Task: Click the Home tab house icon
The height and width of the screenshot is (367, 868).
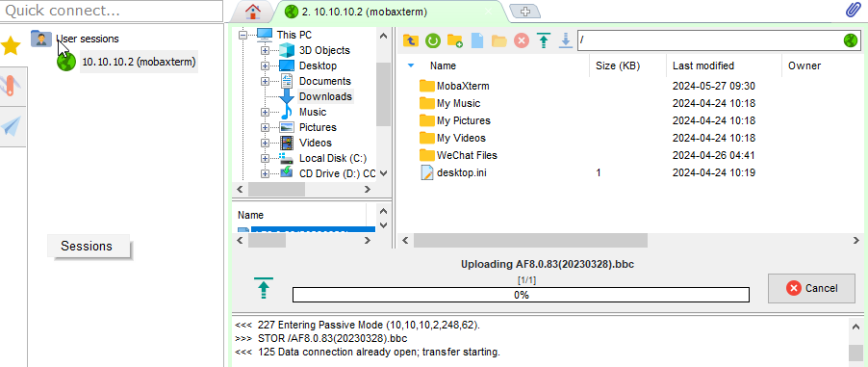Action: tap(252, 11)
